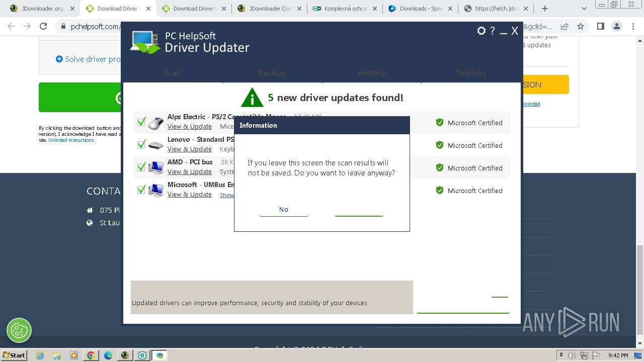
Task: Switch to the Downloads - Spire browser tab
Action: click(422, 9)
